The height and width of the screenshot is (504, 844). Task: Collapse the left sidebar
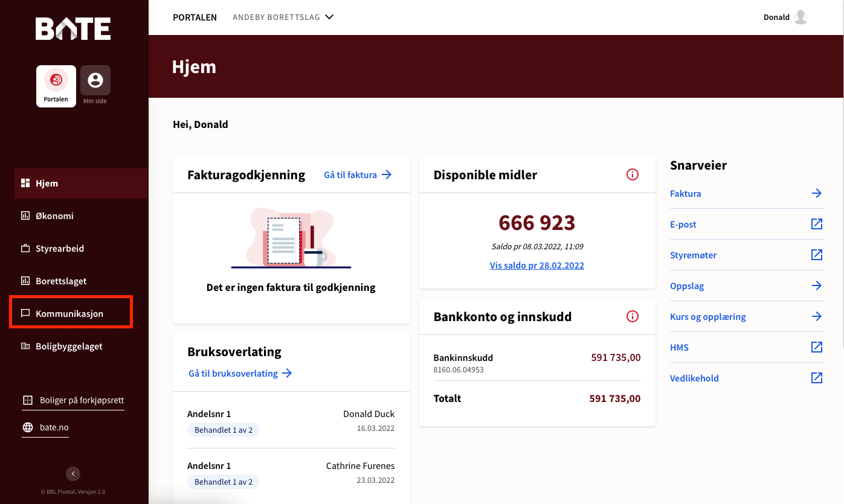pyautogui.click(x=73, y=474)
